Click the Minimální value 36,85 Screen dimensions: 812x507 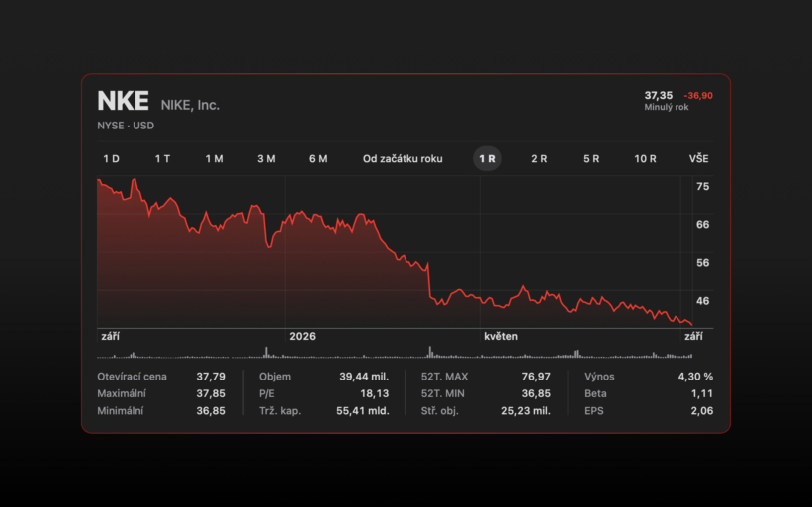point(211,411)
